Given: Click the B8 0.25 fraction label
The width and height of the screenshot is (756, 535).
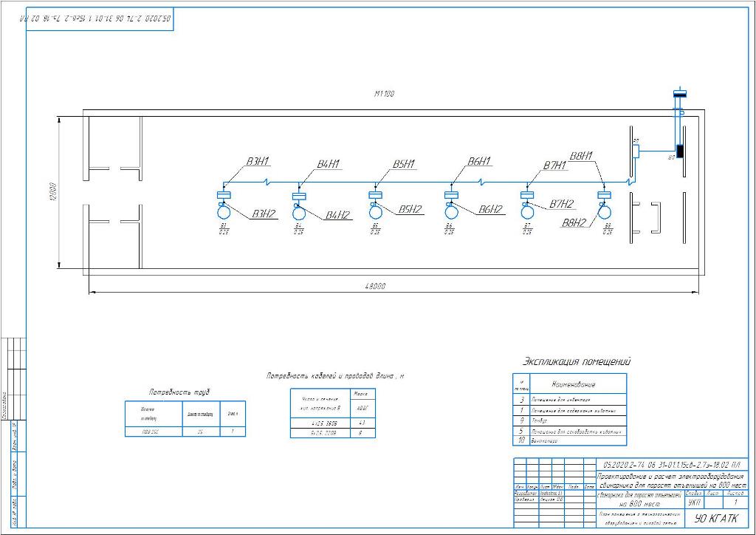Looking at the screenshot, I should click(x=608, y=228).
